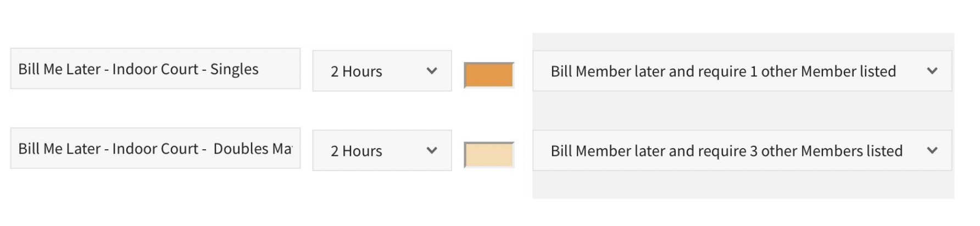980x226 pixels.
Task: Click the word 'Doubles' in the second name field
Action: click(x=241, y=149)
